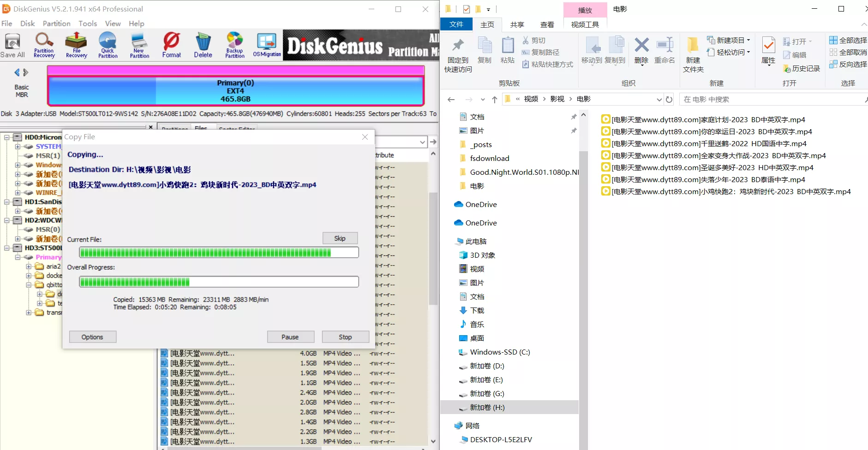This screenshot has height=450, width=868.
Task: Click the Format toolbar icon
Action: 172,46
